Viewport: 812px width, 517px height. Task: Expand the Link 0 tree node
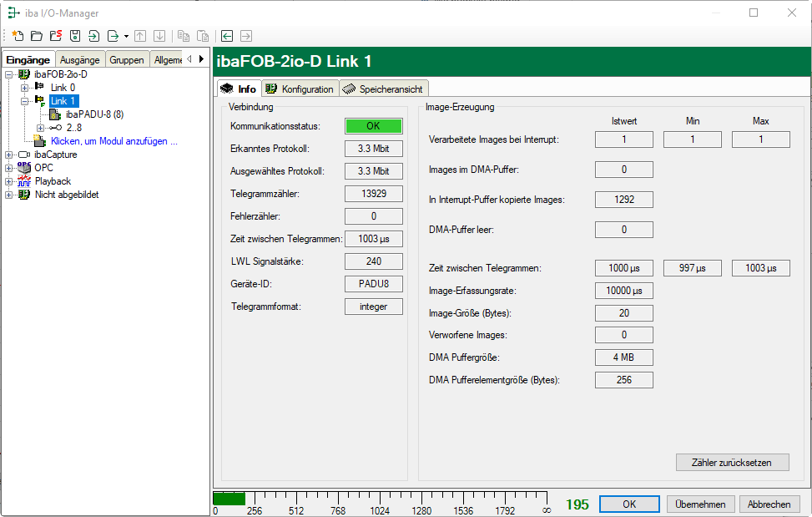point(24,88)
